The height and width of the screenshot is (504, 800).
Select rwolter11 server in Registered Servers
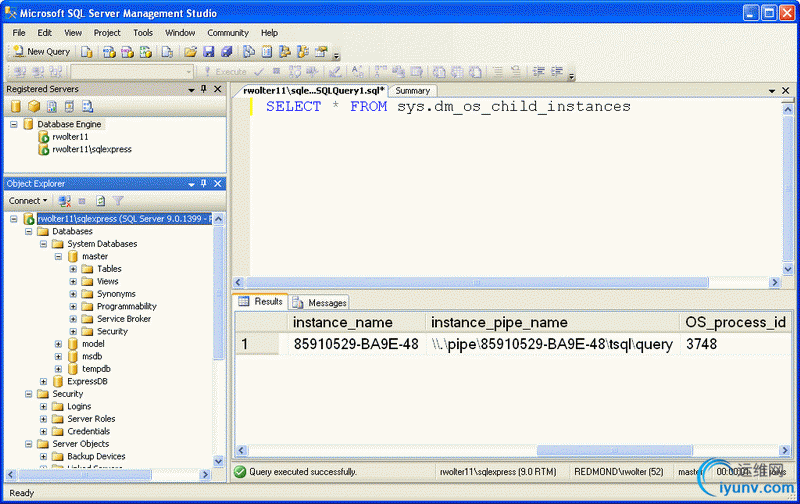click(x=70, y=137)
